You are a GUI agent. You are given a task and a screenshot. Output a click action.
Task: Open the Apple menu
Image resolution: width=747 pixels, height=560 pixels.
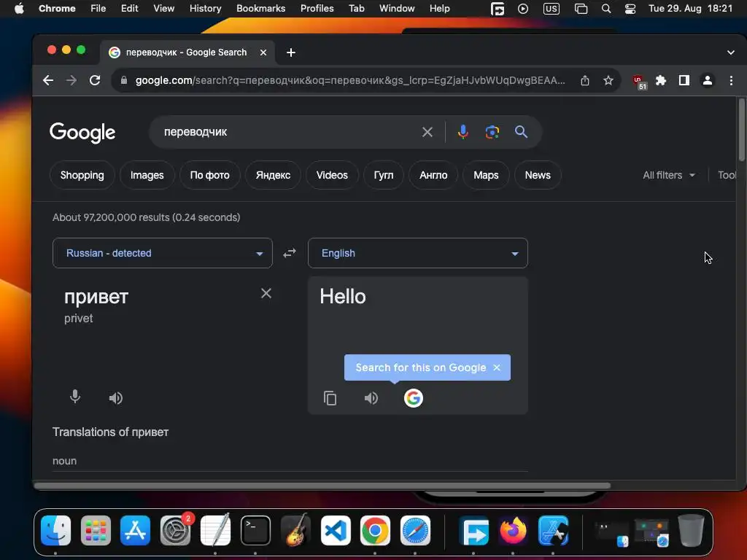(x=19, y=9)
